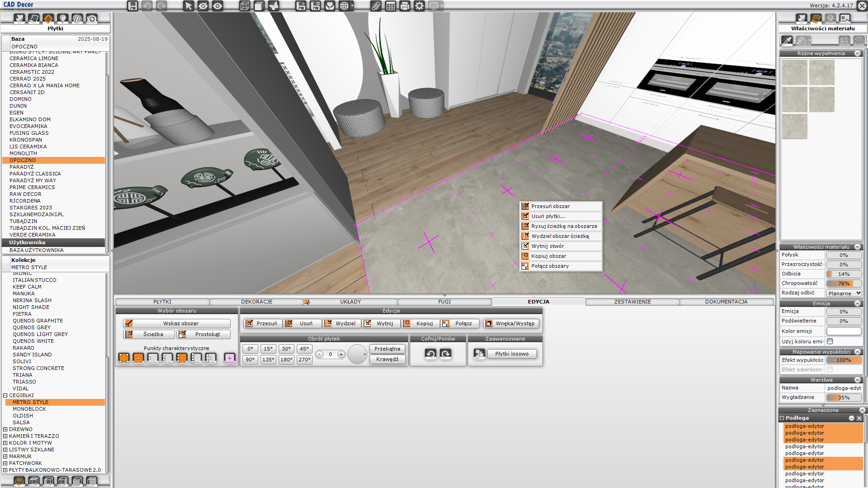This screenshot has width=868, height=488.
Task: Choose 'Wytnij otwór' from the context menu
Action: point(547,246)
